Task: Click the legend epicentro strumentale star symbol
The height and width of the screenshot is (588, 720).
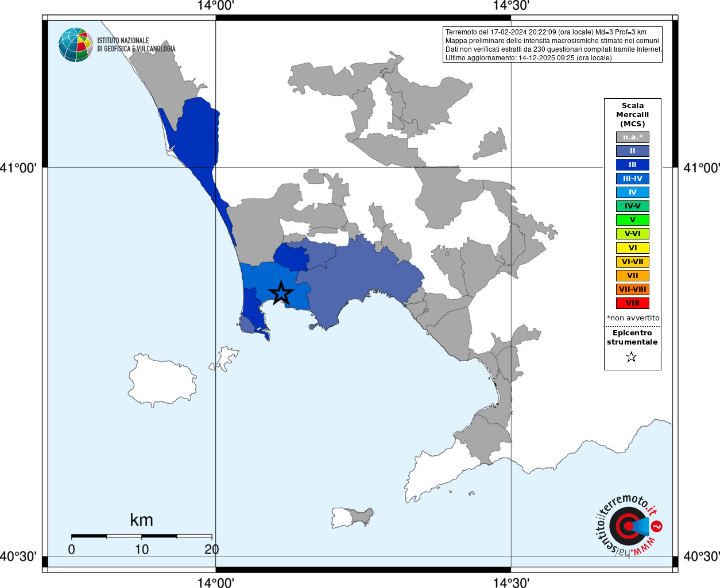Action: (x=632, y=357)
